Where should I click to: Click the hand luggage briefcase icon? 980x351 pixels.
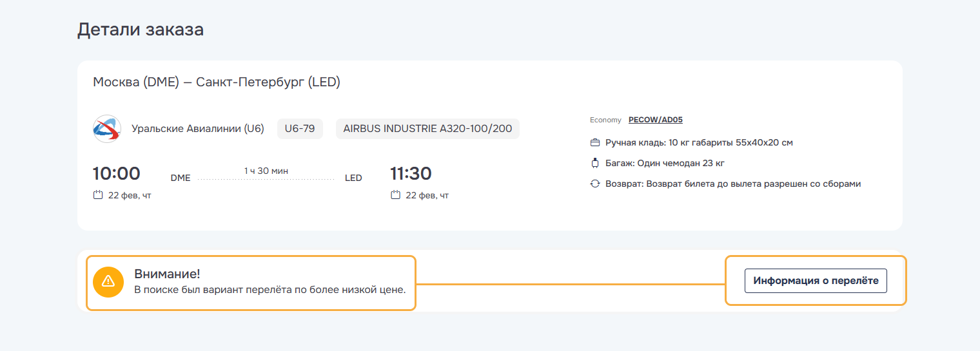[x=595, y=142]
